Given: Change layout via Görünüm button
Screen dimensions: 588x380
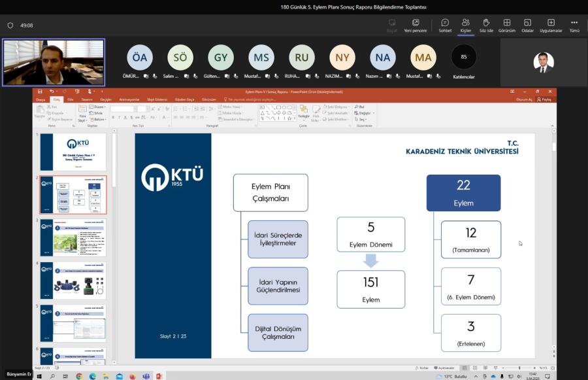Looking at the screenshot, I should pyautogui.click(x=507, y=26).
